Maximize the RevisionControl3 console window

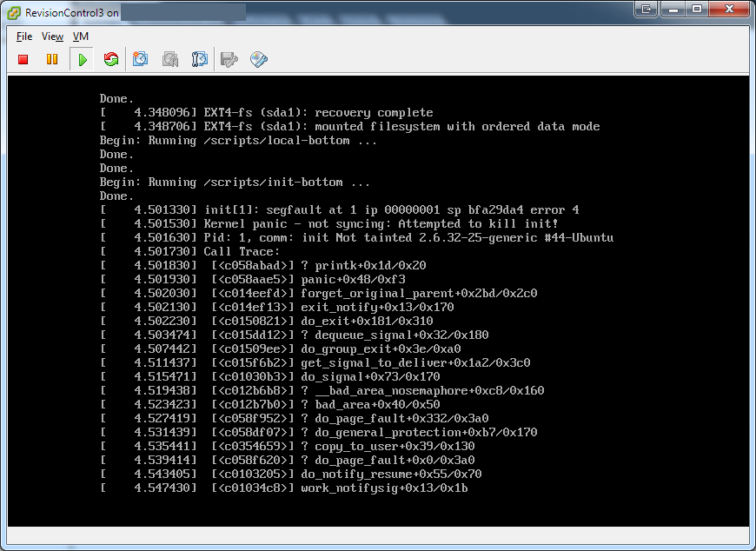696,9
